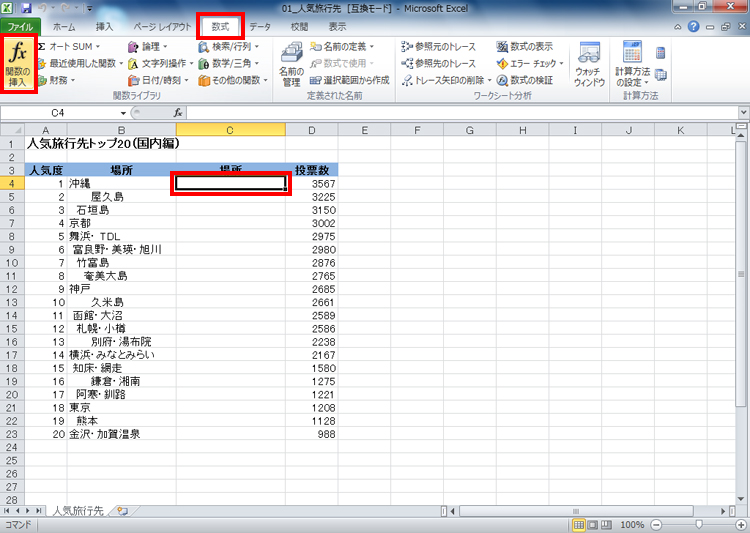
Task: Click the Save icon in quick access toolbar
Action: (x=26, y=8)
